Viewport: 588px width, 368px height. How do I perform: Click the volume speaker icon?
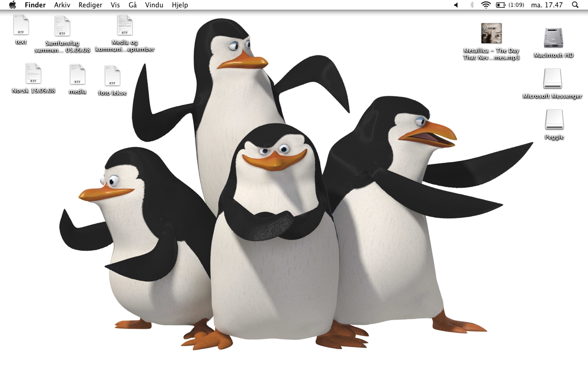[456, 5]
